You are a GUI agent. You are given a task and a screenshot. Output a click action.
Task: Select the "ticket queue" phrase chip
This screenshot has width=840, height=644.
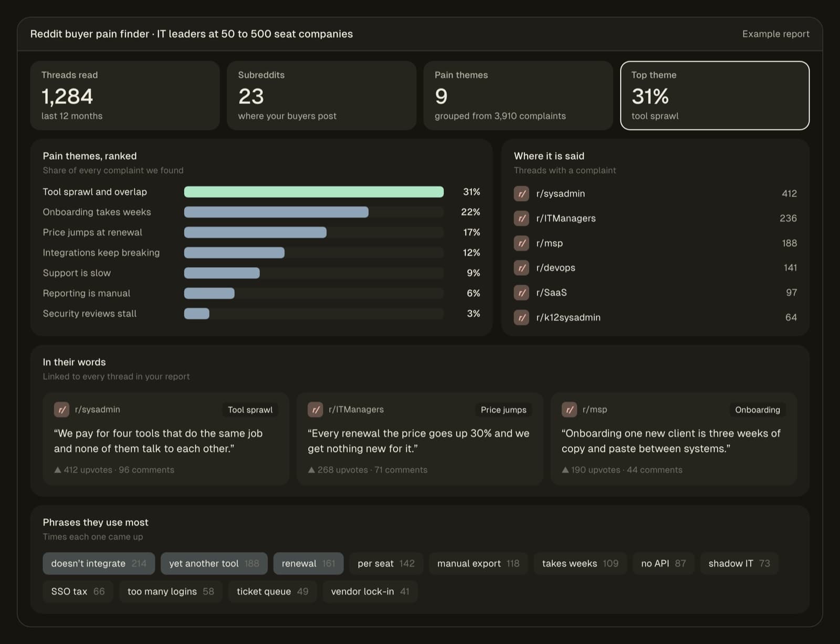272,591
